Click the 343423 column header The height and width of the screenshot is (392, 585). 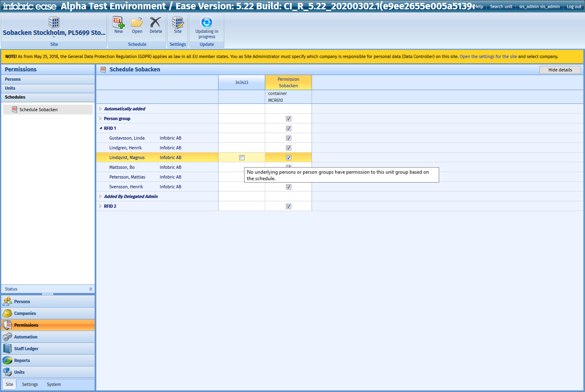click(242, 82)
